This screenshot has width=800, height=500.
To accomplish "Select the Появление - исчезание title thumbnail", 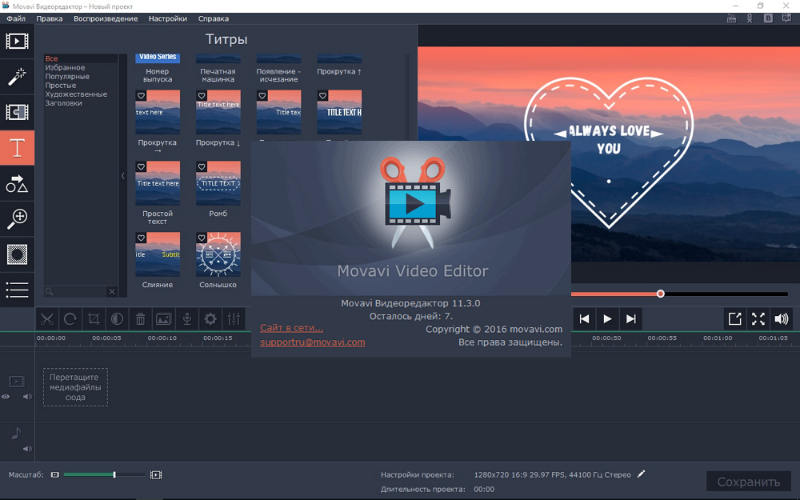I will click(279, 59).
